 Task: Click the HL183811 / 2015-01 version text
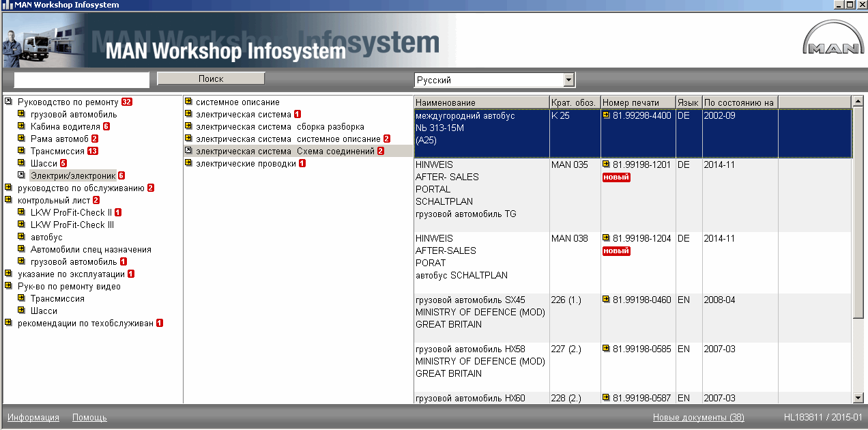tap(823, 417)
